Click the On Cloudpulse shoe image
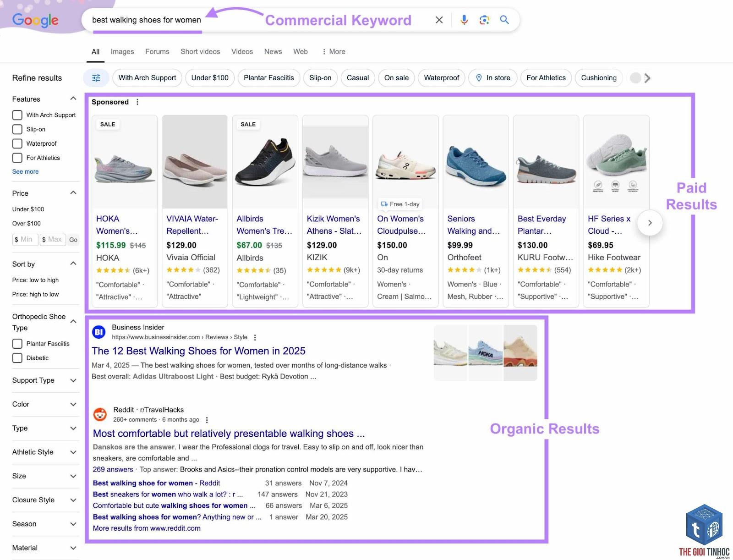733x560 pixels. tap(405, 163)
